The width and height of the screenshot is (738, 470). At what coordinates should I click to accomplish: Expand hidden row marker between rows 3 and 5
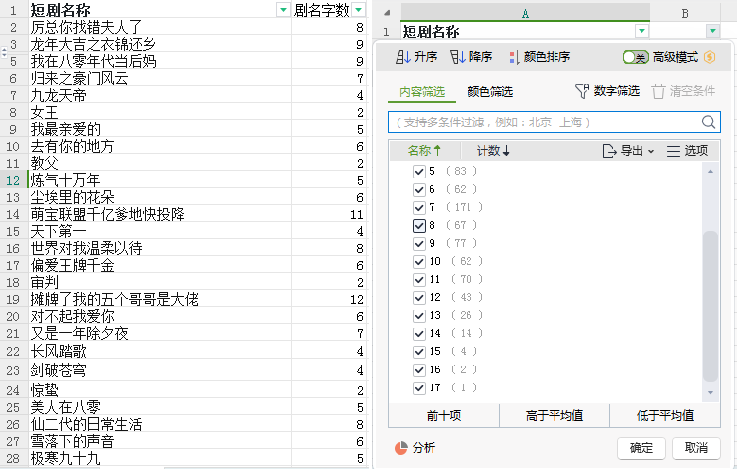click(4, 52)
